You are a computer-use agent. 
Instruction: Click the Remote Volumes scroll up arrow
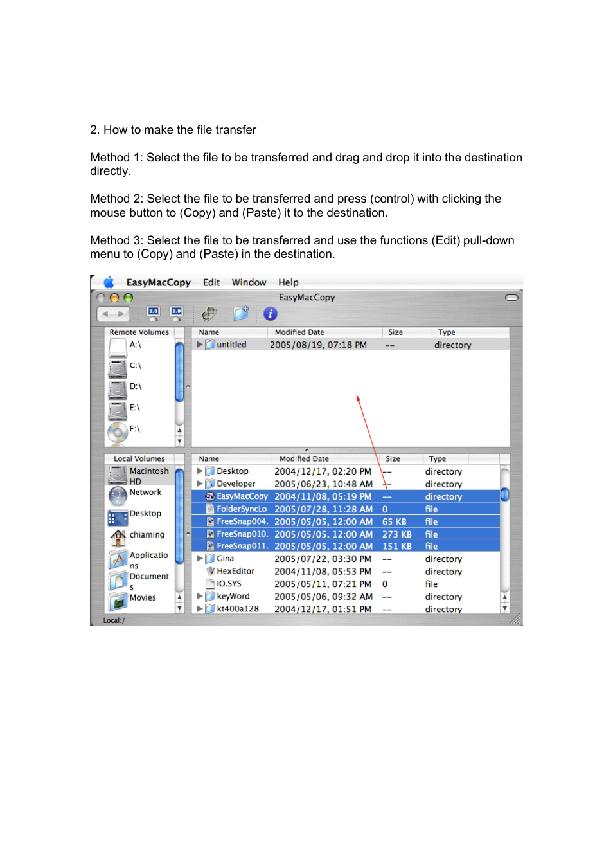pos(179,431)
